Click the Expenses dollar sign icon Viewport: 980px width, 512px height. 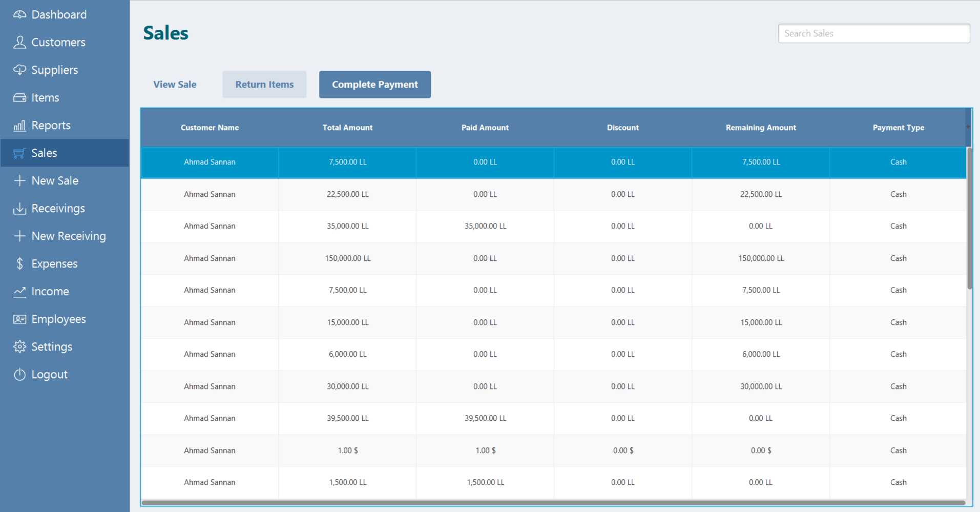point(19,263)
